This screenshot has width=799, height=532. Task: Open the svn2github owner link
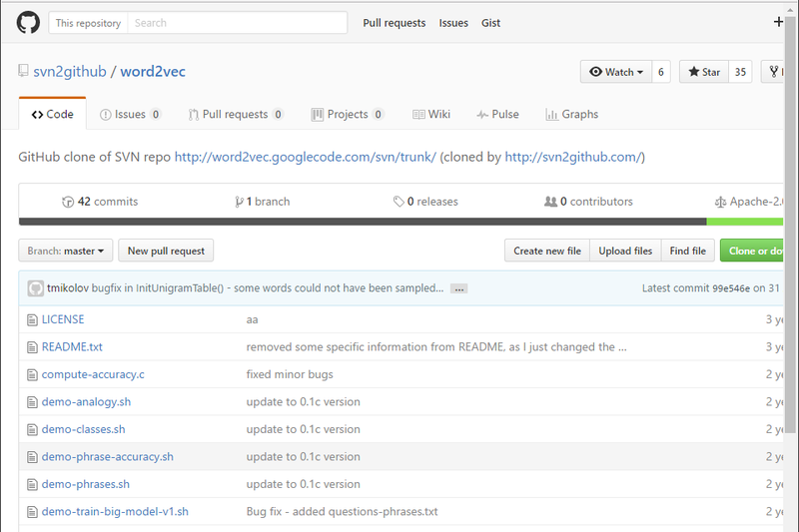tap(70, 71)
